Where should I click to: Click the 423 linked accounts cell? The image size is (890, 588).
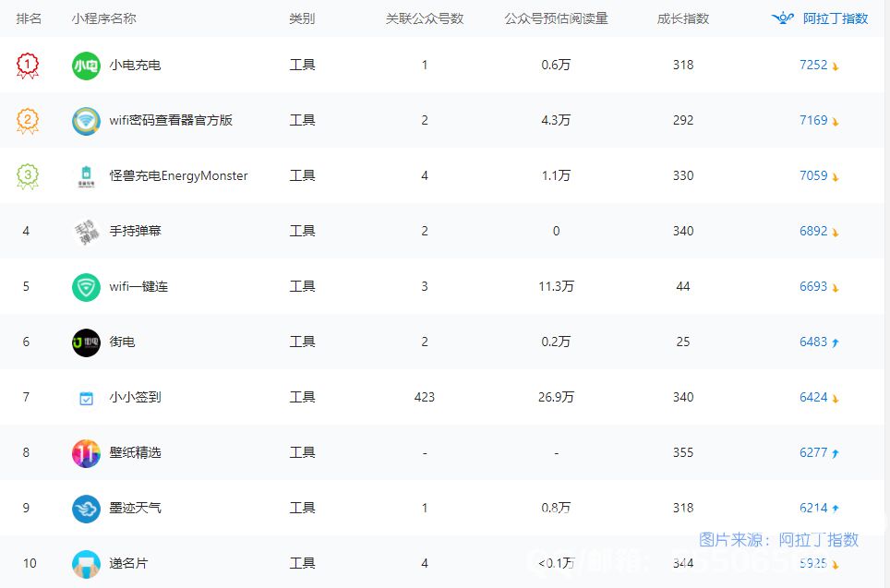point(425,397)
